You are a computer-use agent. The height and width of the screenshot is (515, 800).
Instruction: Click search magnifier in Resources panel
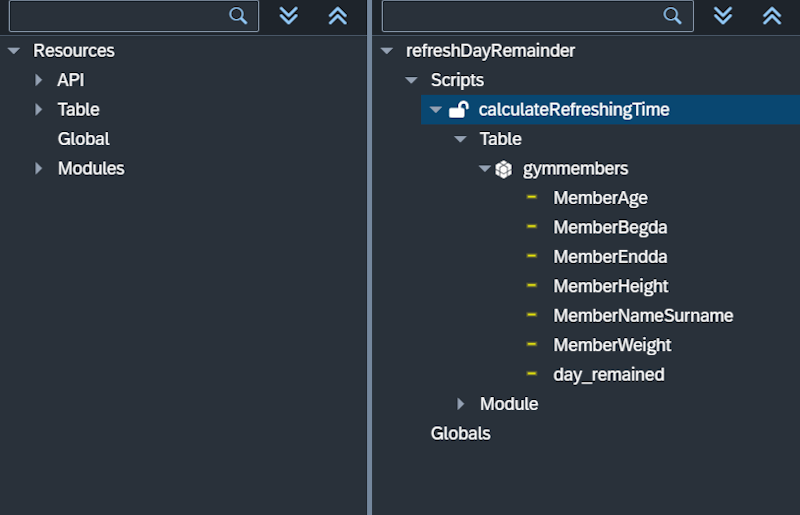pos(238,16)
